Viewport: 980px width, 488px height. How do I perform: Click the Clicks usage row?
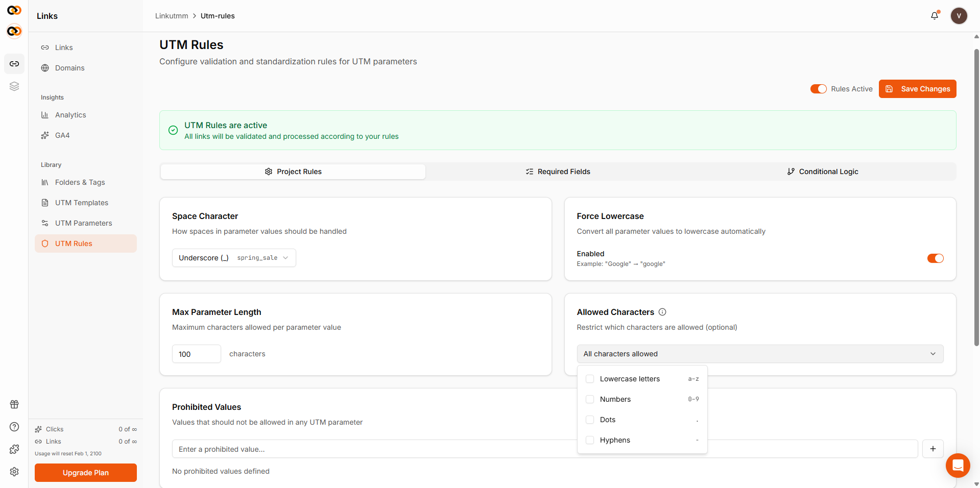[86, 429]
